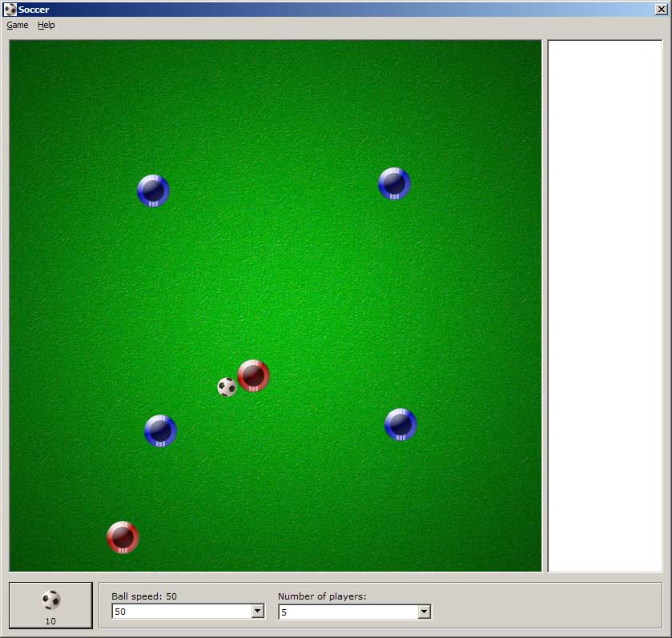Click the top-left blue player
672x638 pixels.
(153, 191)
